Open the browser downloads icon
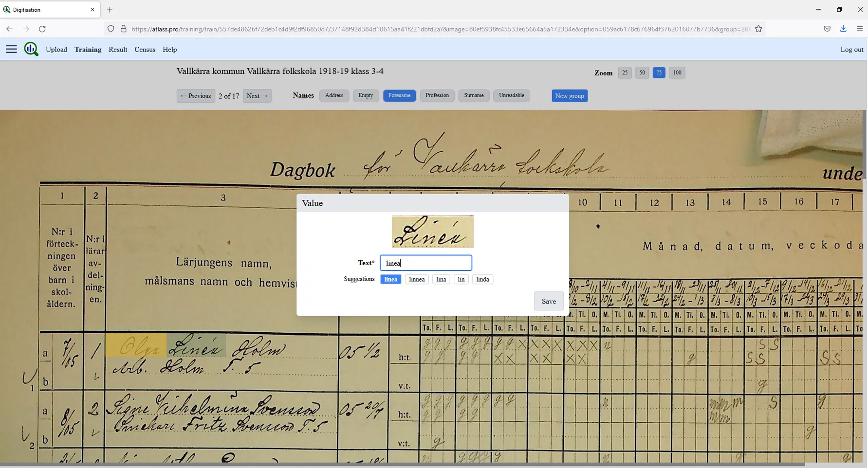This screenshot has height=468, width=868. pos(843,29)
